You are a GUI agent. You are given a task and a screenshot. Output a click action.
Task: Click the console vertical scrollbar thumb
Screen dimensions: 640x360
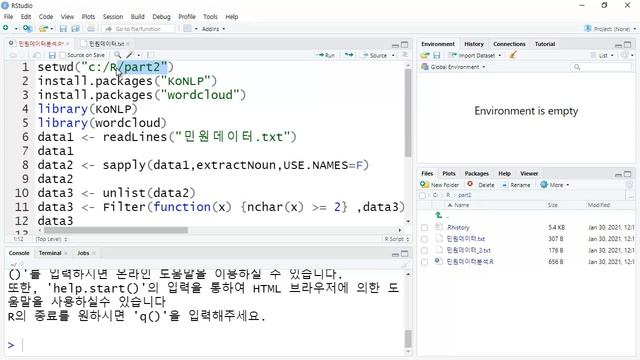pos(408,338)
